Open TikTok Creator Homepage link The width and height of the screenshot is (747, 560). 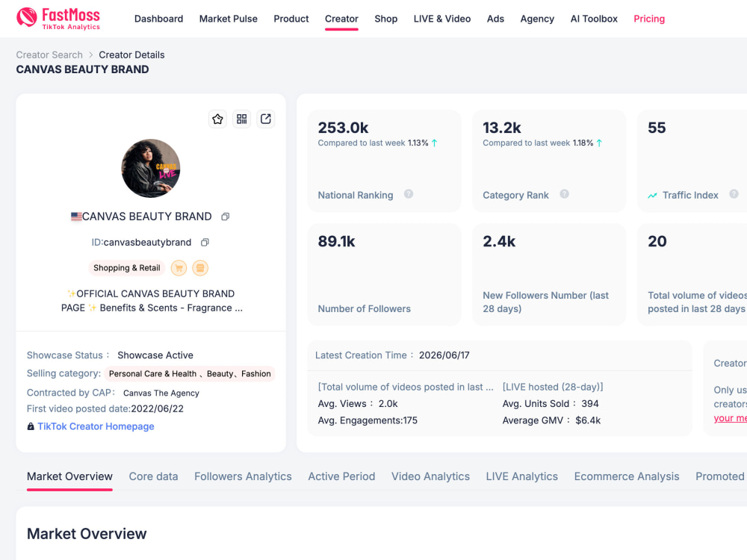click(96, 426)
